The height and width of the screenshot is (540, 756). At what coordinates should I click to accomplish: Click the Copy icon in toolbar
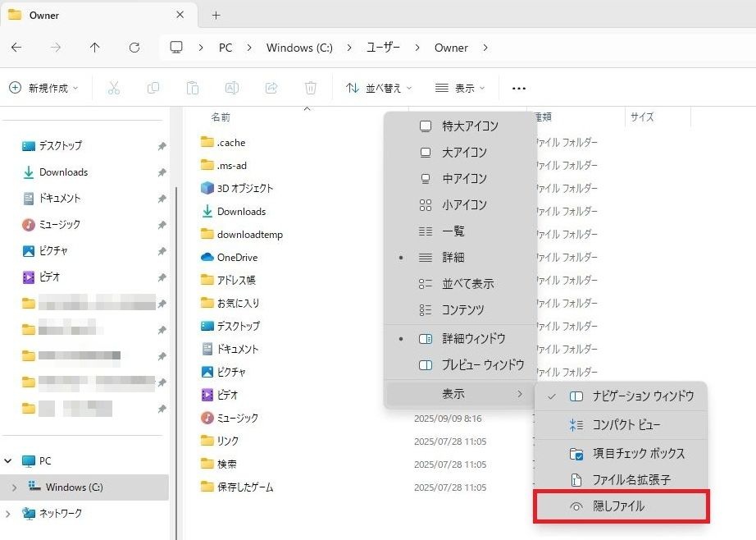coord(153,88)
